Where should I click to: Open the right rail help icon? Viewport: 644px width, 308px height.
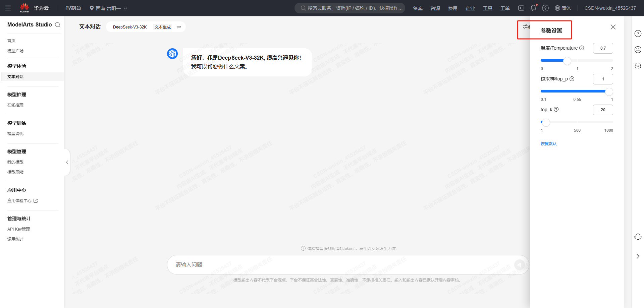pyautogui.click(x=638, y=34)
